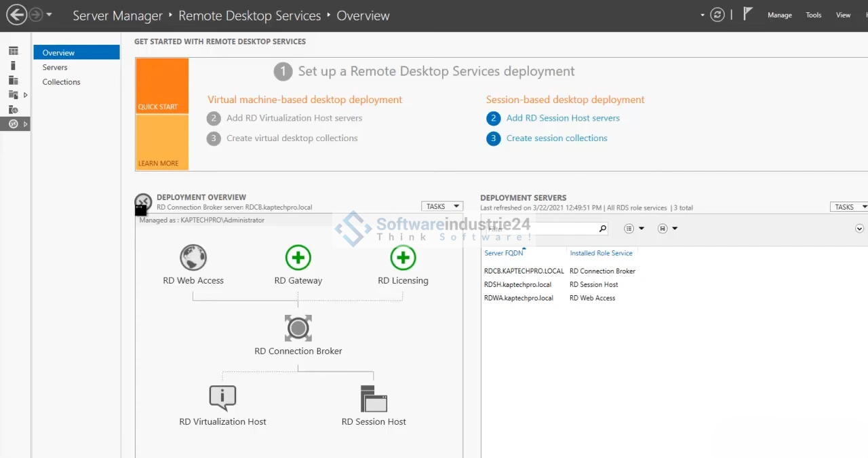868x458 pixels.
Task: Click the RD Gateway green plus icon
Action: point(298,258)
